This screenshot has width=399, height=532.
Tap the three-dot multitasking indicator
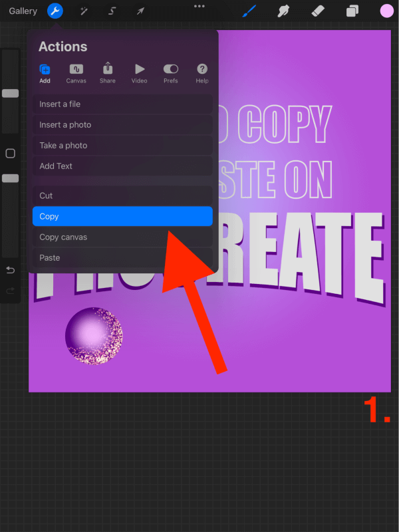click(199, 6)
